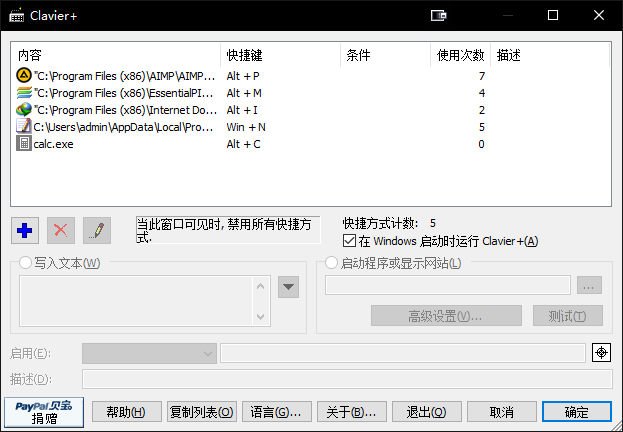This screenshot has height=432, width=623.
Task: Open the text insert dropdown arrow
Action: [x=288, y=288]
